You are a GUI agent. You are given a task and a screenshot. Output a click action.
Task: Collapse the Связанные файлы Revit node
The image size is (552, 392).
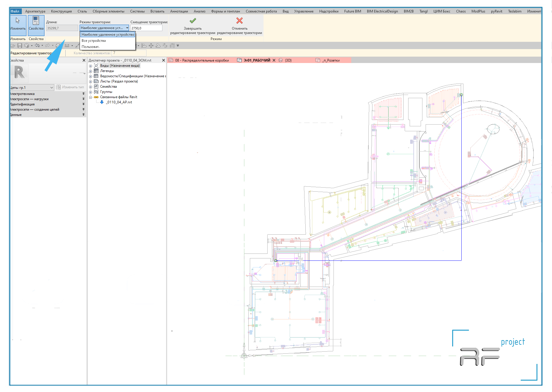91,97
